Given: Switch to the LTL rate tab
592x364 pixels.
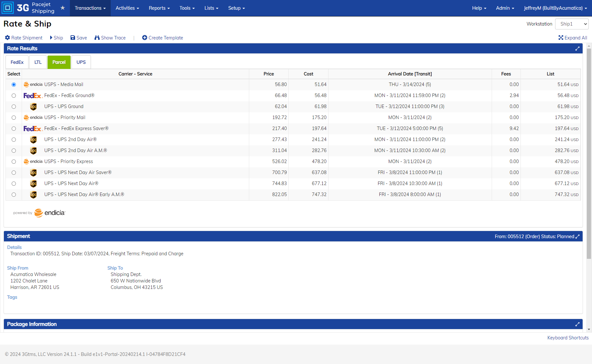Looking at the screenshot, I should 38,62.
